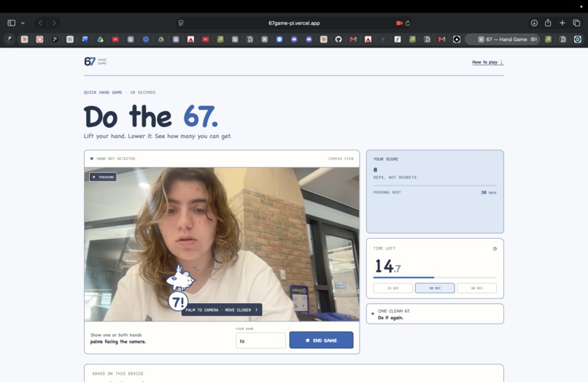Toggle the Safari sidebar button
The height and width of the screenshot is (382, 588).
12,23
